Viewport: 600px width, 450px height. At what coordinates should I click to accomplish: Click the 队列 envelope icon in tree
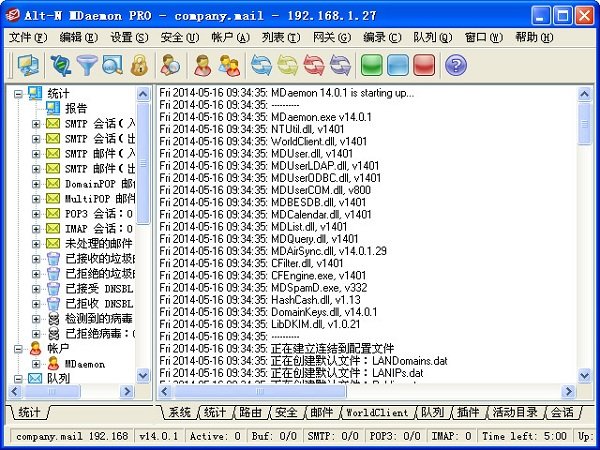(x=35, y=378)
